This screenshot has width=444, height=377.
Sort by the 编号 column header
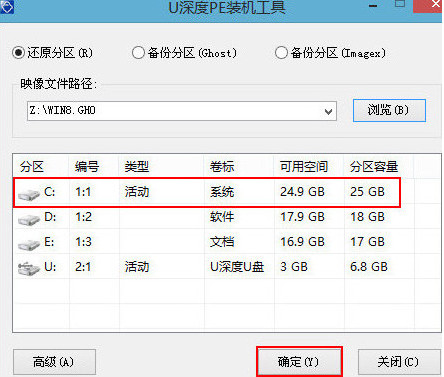click(x=94, y=166)
